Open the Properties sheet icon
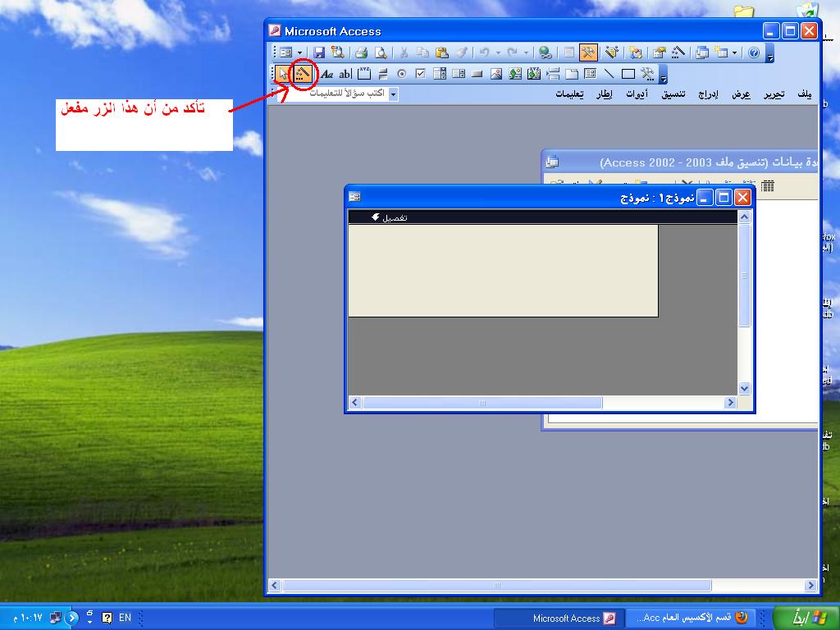 pyautogui.click(x=660, y=52)
